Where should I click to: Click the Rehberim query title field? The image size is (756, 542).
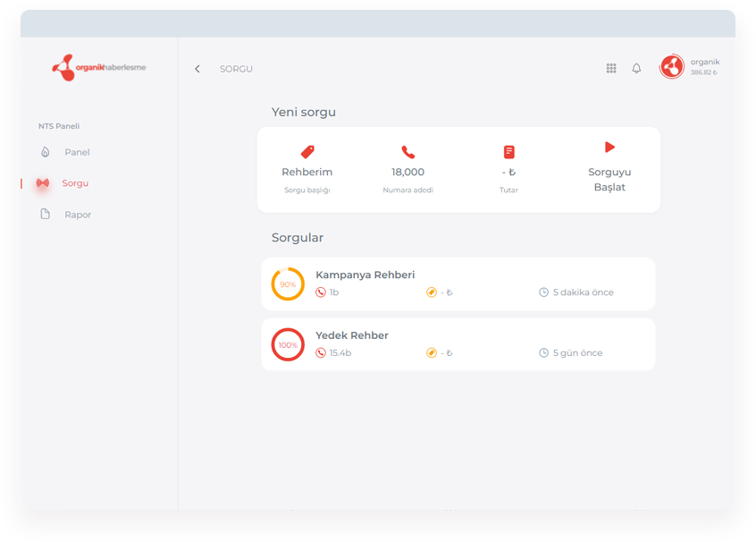[307, 172]
